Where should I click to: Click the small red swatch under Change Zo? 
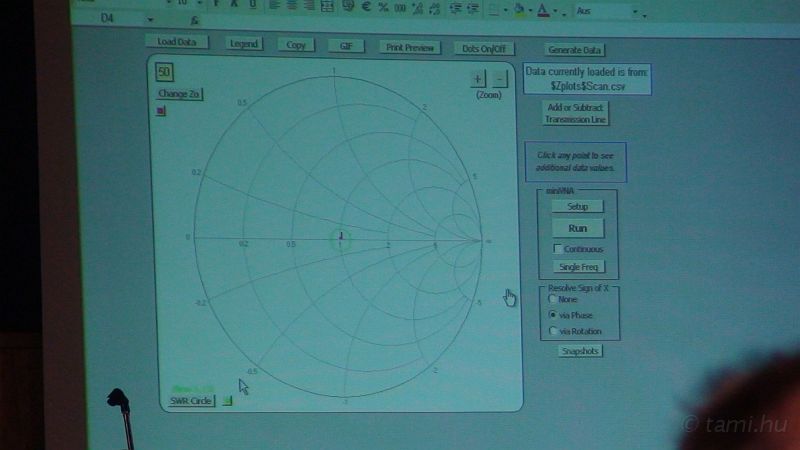[161, 111]
